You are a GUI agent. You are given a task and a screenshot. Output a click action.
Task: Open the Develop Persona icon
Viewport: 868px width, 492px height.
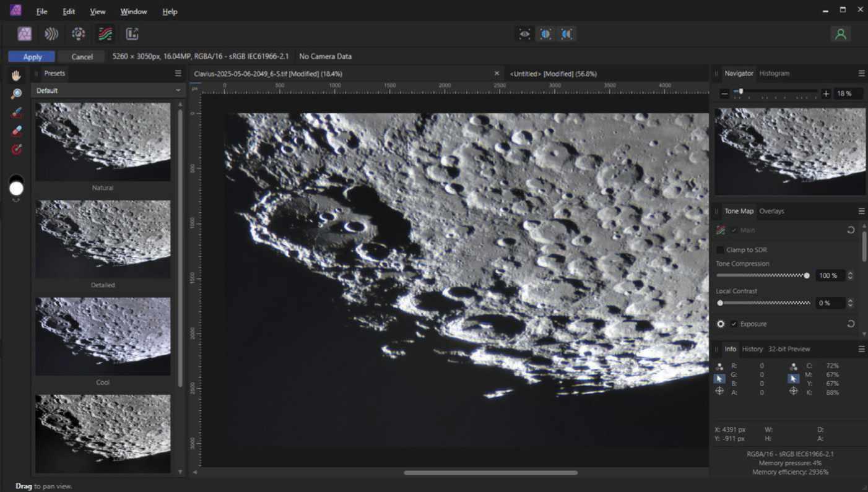(x=78, y=34)
